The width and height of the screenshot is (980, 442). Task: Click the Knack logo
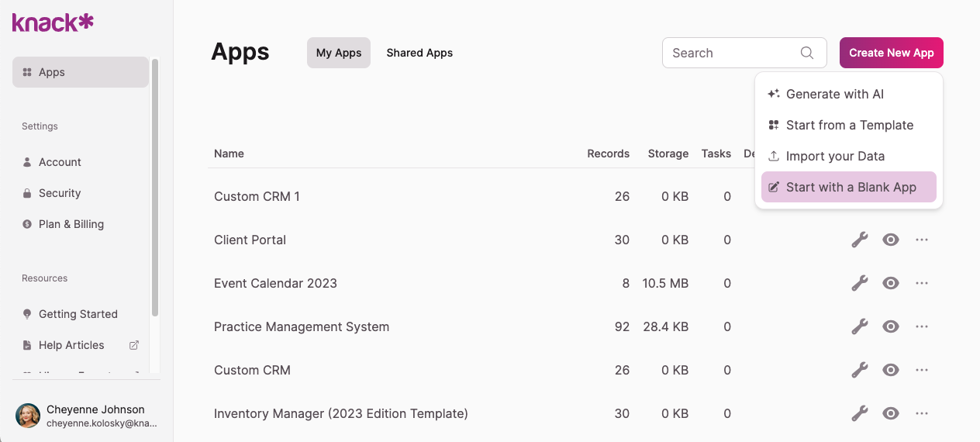click(x=53, y=22)
